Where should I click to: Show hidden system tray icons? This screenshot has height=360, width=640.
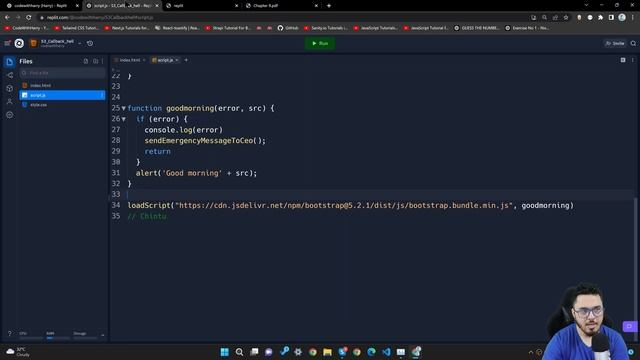click(x=531, y=352)
